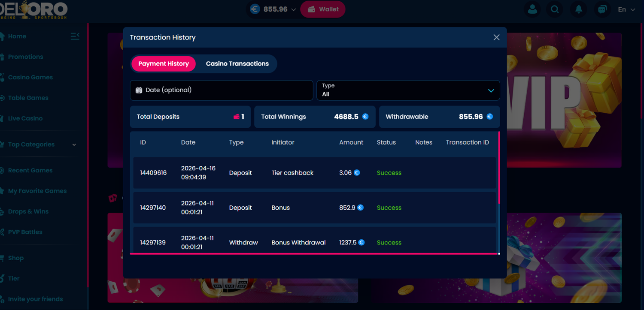
Task: Expand Top Categories in the sidebar
Action: [39, 144]
